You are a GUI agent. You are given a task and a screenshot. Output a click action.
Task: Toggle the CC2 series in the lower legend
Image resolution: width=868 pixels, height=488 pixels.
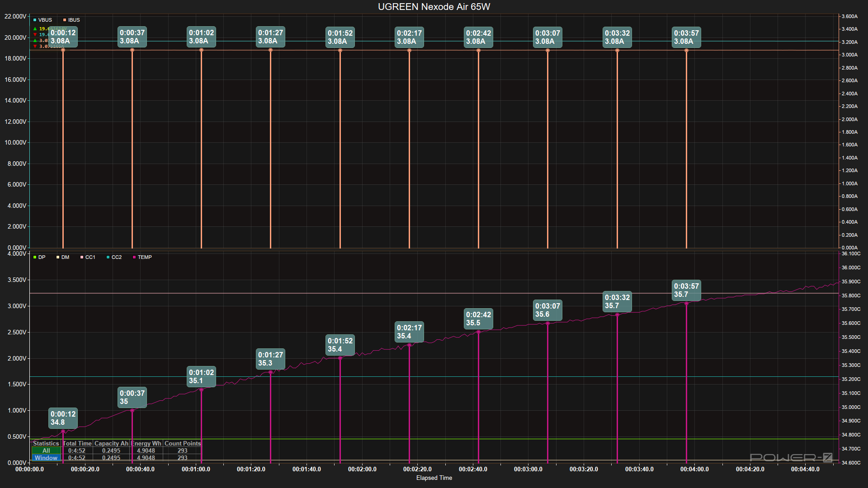coord(114,257)
